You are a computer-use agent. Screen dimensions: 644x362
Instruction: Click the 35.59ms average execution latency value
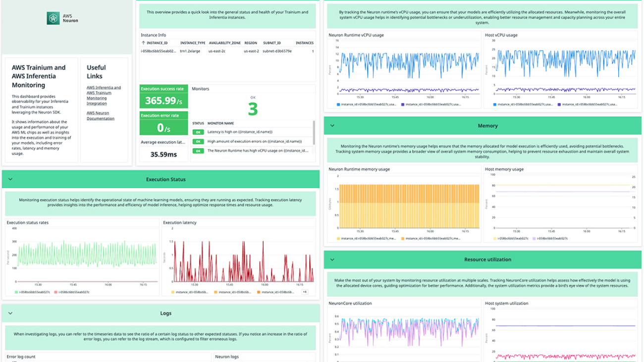(164, 155)
